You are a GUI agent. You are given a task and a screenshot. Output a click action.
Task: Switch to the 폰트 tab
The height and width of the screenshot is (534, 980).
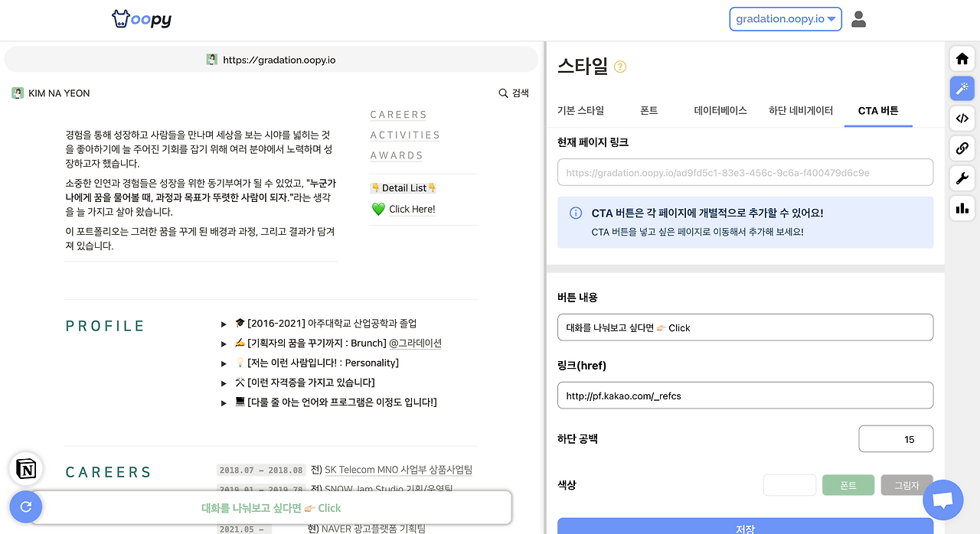tap(648, 110)
